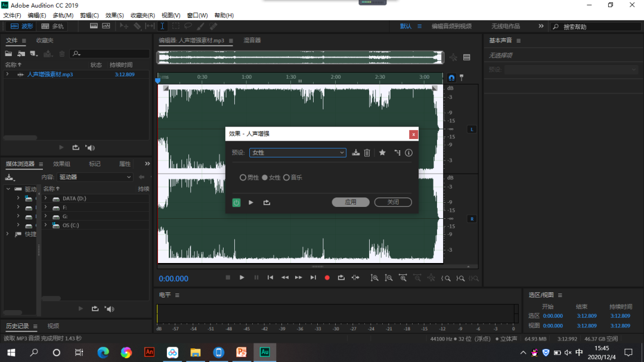
Task: Expand 人声增强素材.mp3 file entry
Action: [7, 75]
